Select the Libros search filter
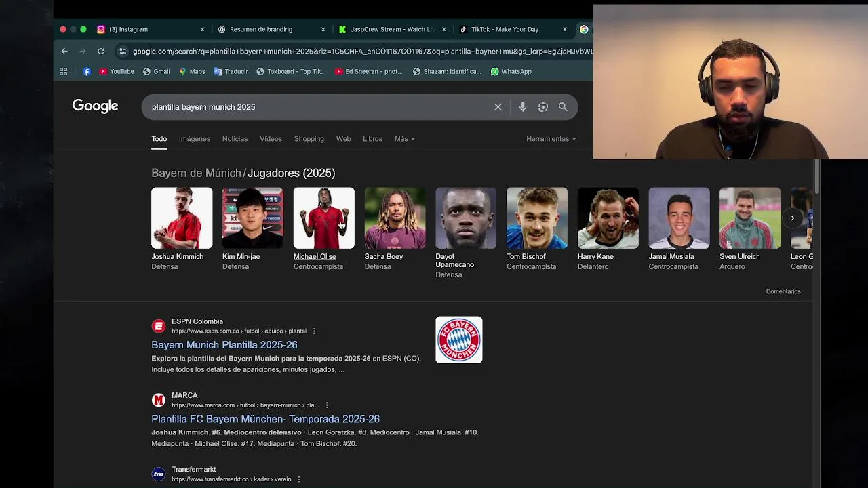 click(x=372, y=139)
